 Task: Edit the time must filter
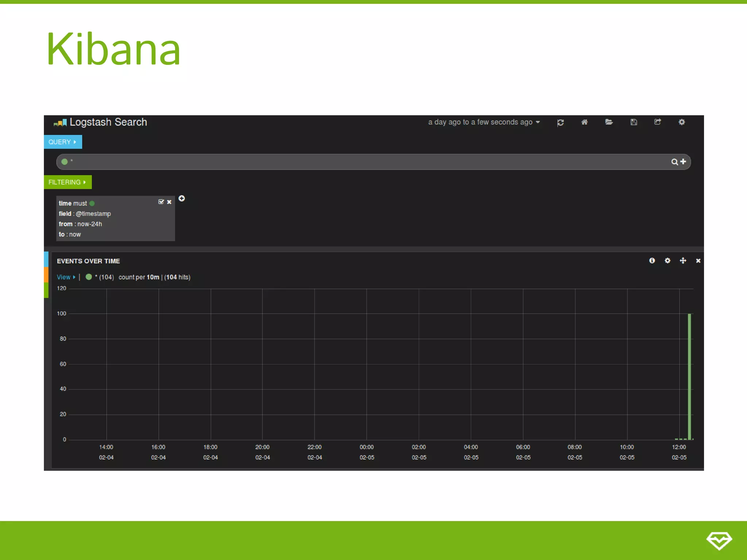pyautogui.click(x=161, y=202)
